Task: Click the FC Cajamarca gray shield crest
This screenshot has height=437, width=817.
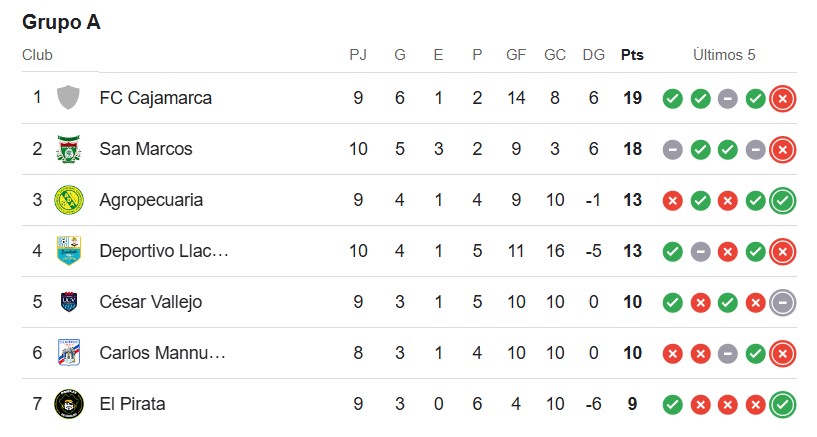Action: [x=68, y=98]
